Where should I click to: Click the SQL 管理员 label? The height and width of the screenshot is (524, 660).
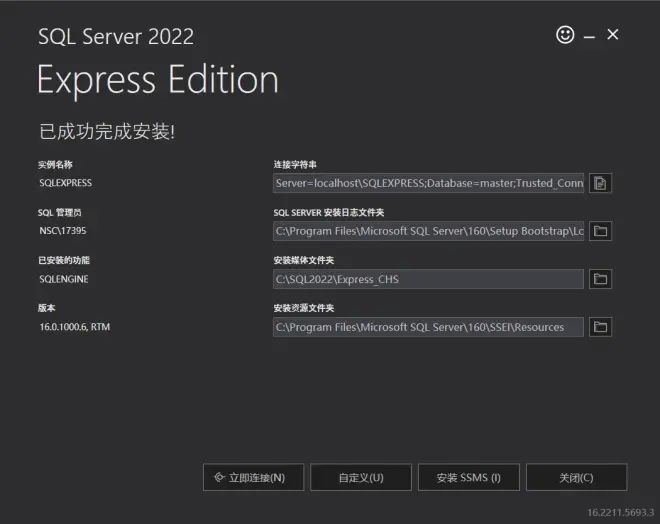[x=60, y=213]
